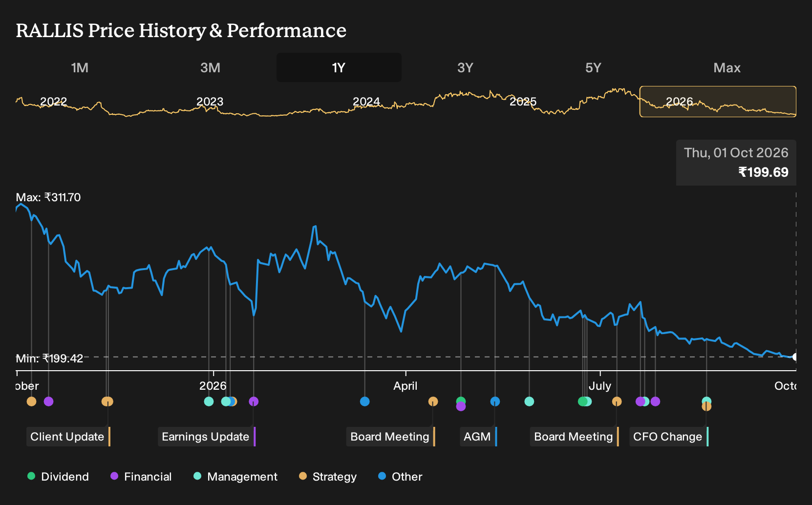812x505 pixels.
Task: Open the AGM event label
Action: point(478,437)
